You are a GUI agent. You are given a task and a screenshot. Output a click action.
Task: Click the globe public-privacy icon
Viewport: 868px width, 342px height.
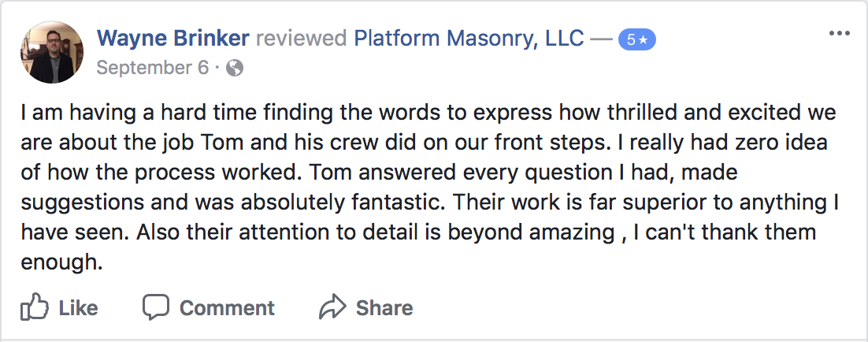[234, 68]
